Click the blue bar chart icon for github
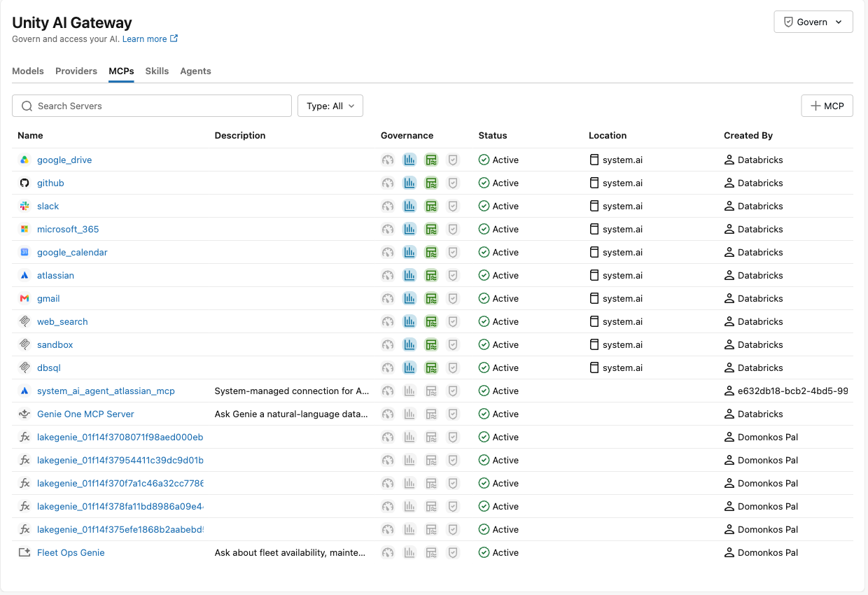This screenshot has width=868, height=595. pos(409,183)
